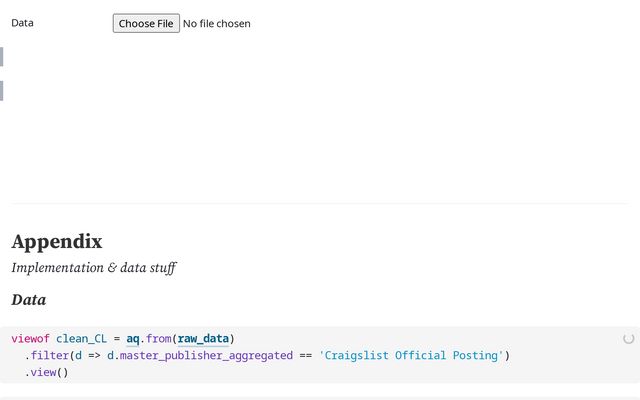Click the .view() call in the code
Screen dimensions: 640x400
click(x=46, y=372)
